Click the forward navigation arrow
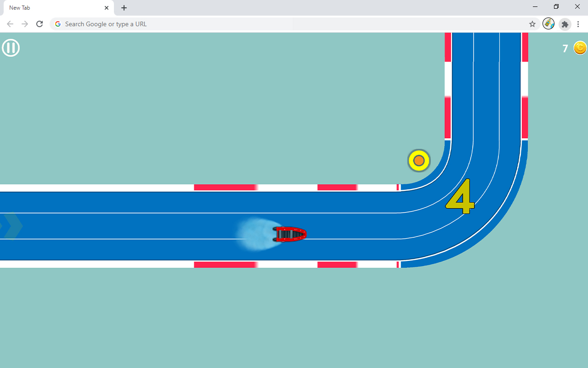The image size is (588, 368). (x=25, y=23)
